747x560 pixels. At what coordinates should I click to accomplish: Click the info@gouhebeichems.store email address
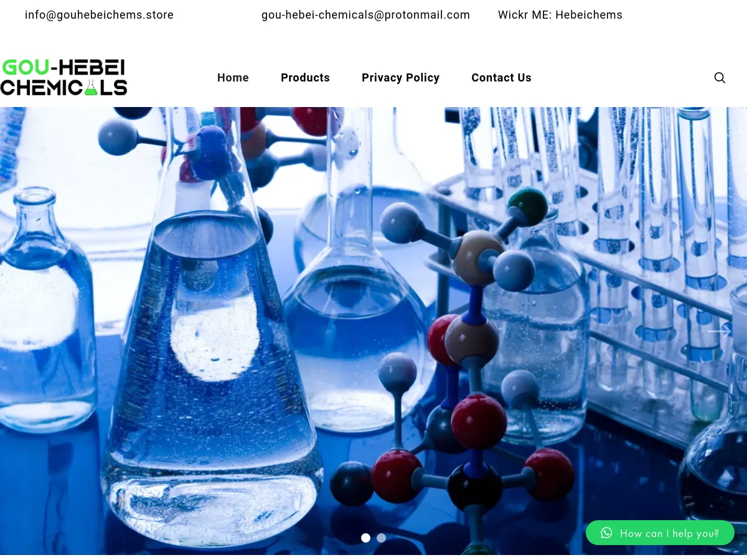[99, 15]
